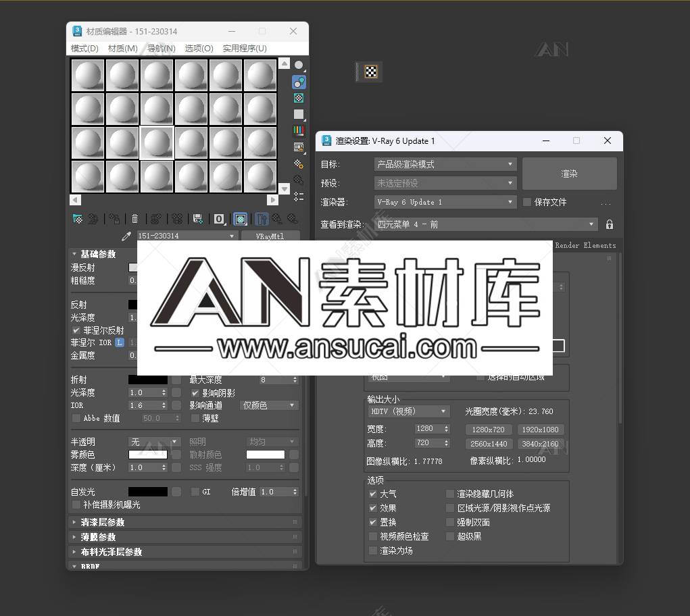Click the Make Preview filmstrip icon
This screenshot has width=690, height=616.
click(299, 147)
